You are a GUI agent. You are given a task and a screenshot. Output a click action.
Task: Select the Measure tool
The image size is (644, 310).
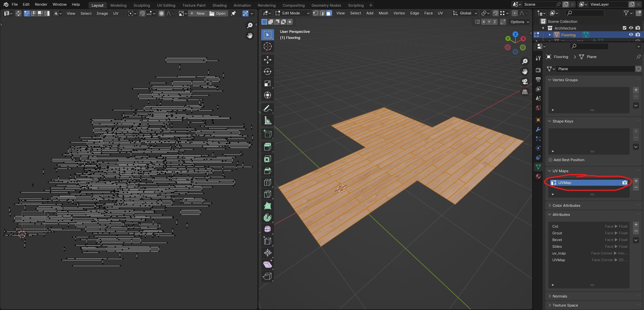(267, 121)
